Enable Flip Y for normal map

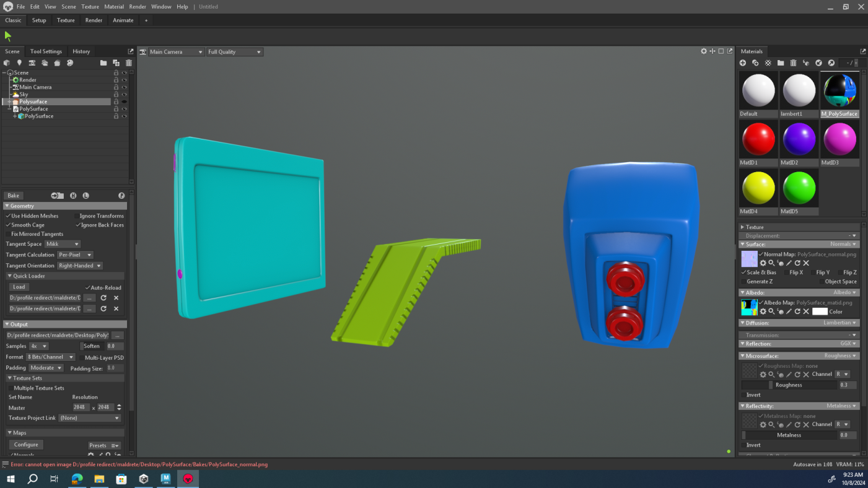813,272
